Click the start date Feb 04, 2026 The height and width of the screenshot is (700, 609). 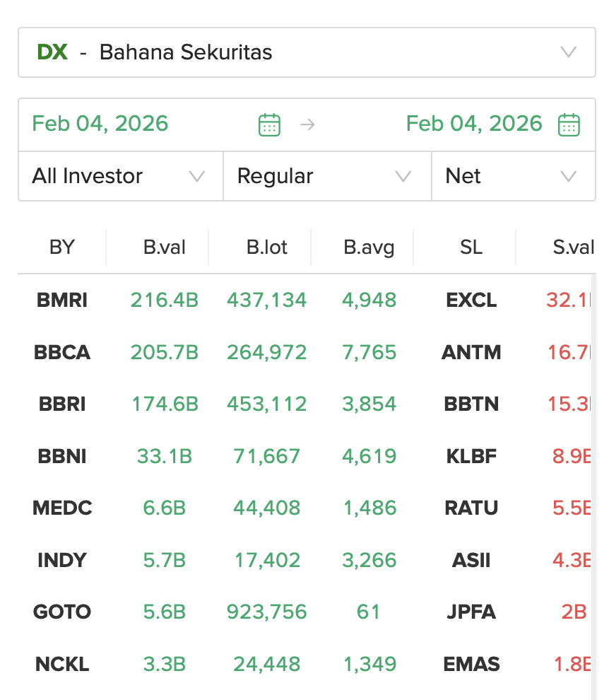pos(100,124)
